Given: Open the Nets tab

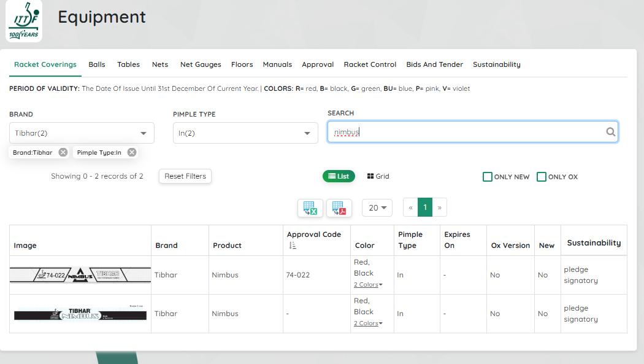Looking at the screenshot, I should (x=160, y=64).
